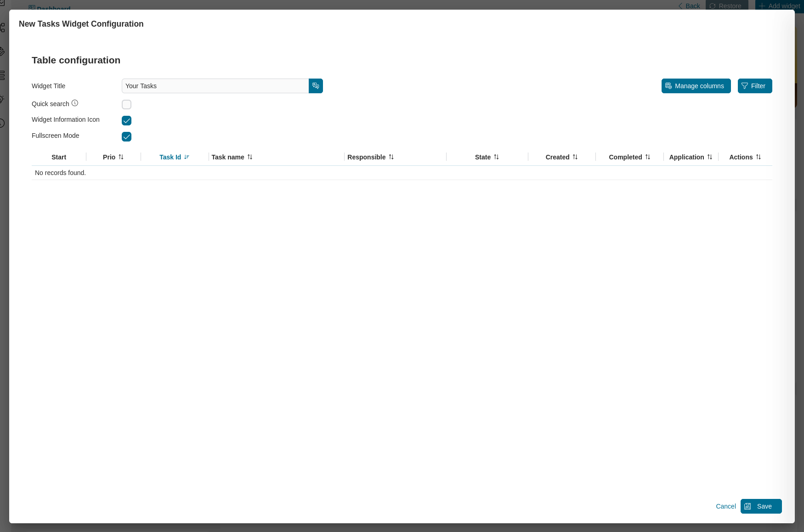Sort the Task name column
The image size is (804, 532).
point(232,157)
